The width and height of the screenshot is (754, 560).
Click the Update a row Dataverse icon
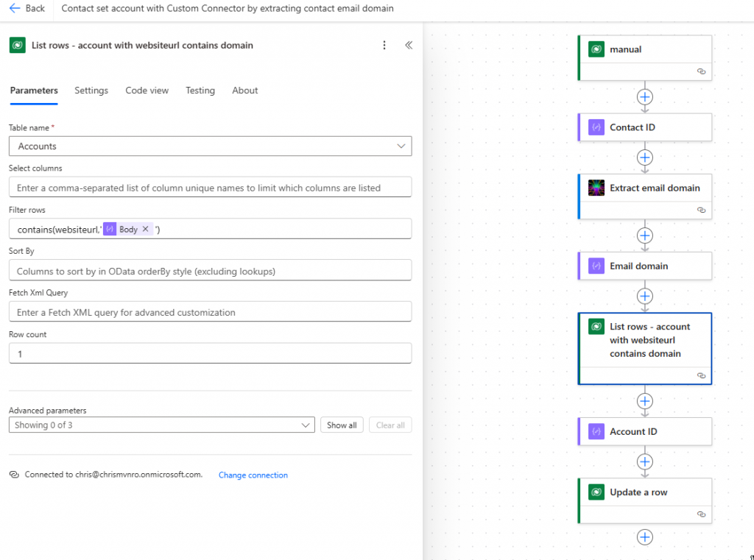(596, 492)
